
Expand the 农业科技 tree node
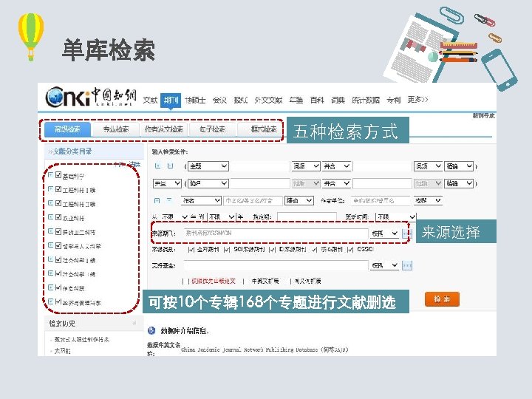coord(50,217)
